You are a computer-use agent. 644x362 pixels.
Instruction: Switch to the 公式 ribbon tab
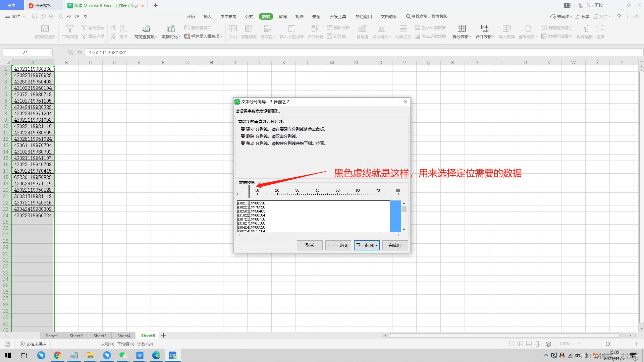coord(249,16)
